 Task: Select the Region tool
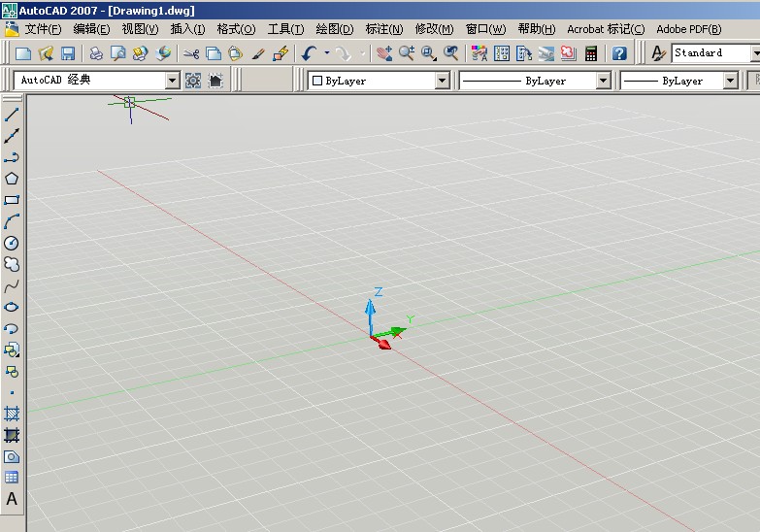[12, 456]
